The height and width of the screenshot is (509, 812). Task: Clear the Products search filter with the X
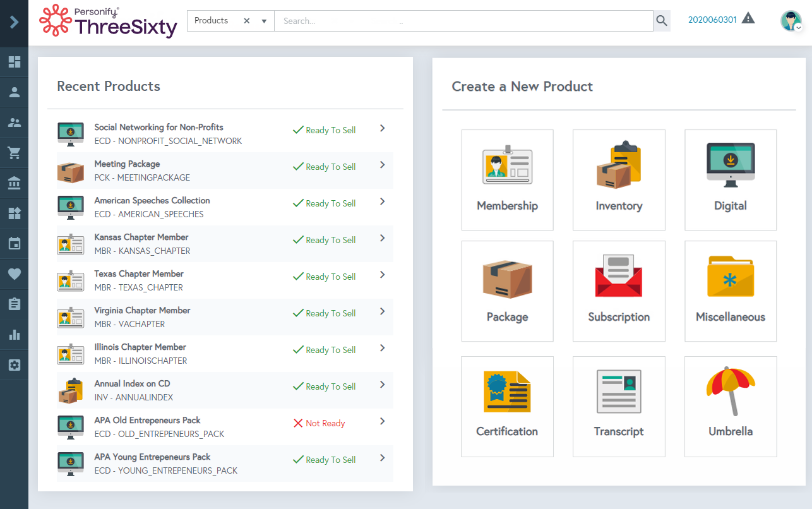[247, 21]
